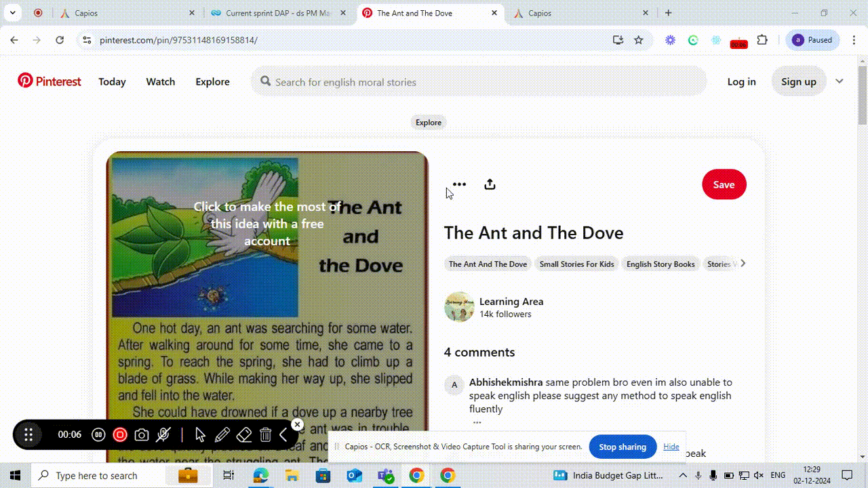Switch to the Current sprint DAP tab
The width and height of the screenshot is (868, 488).
(x=278, y=13)
